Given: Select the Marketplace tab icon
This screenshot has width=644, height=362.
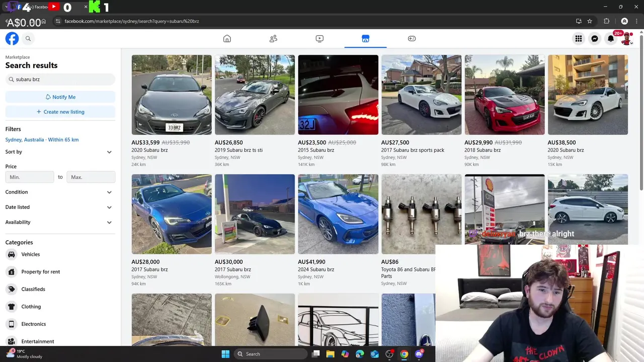Looking at the screenshot, I should click(366, 39).
